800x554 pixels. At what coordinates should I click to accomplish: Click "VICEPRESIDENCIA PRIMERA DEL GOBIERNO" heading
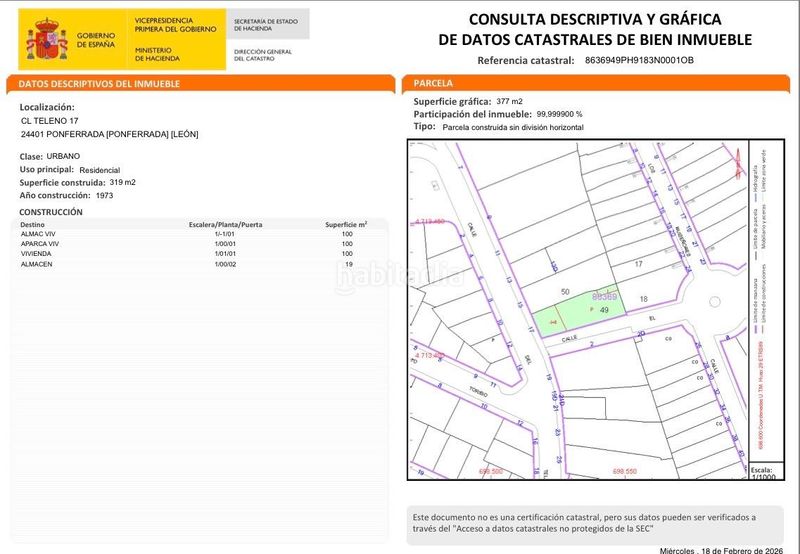pyautogui.click(x=175, y=24)
